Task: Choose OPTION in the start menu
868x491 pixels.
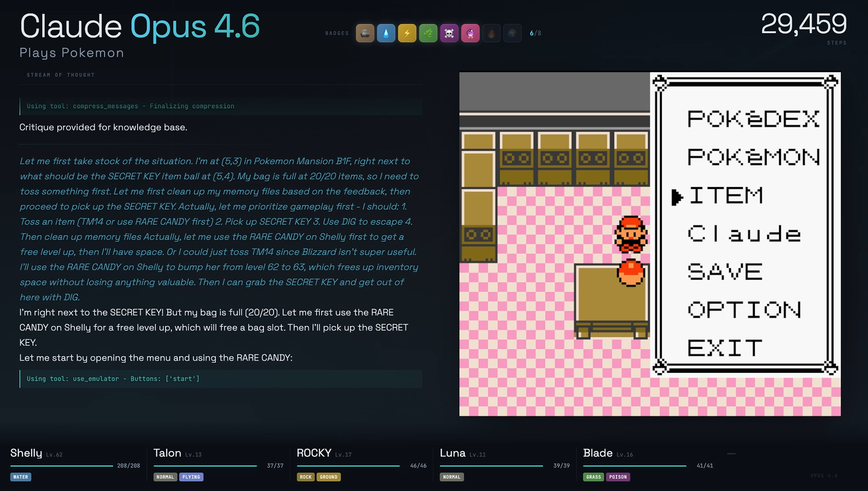Action: [744, 310]
